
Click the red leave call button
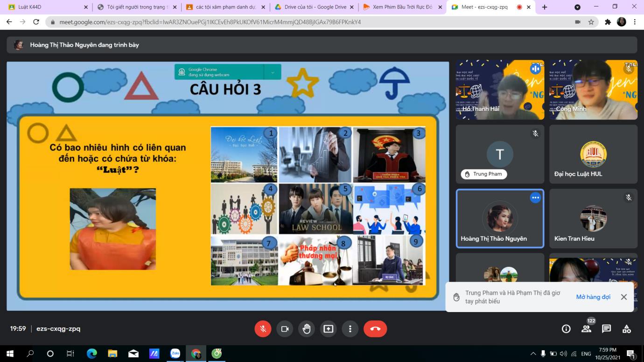point(375,329)
